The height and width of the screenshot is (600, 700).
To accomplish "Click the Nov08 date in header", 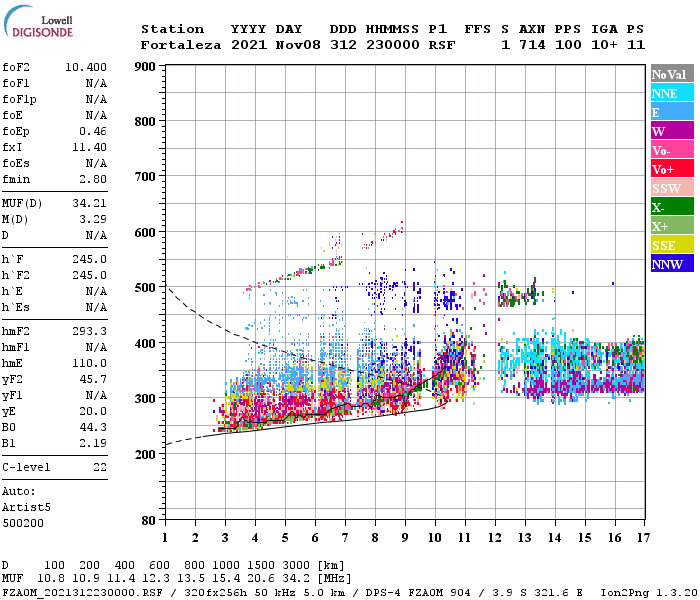I will (x=298, y=45).
